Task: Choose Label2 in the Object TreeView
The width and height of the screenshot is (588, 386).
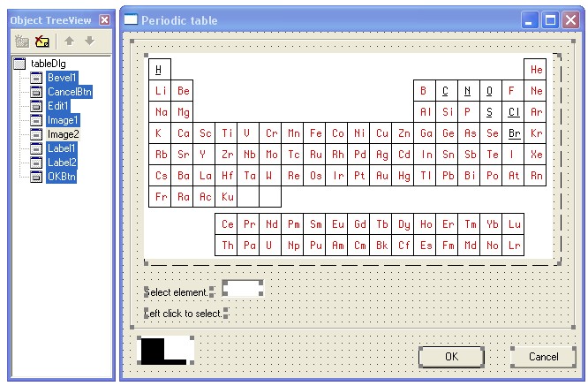Action: point(63,163)
